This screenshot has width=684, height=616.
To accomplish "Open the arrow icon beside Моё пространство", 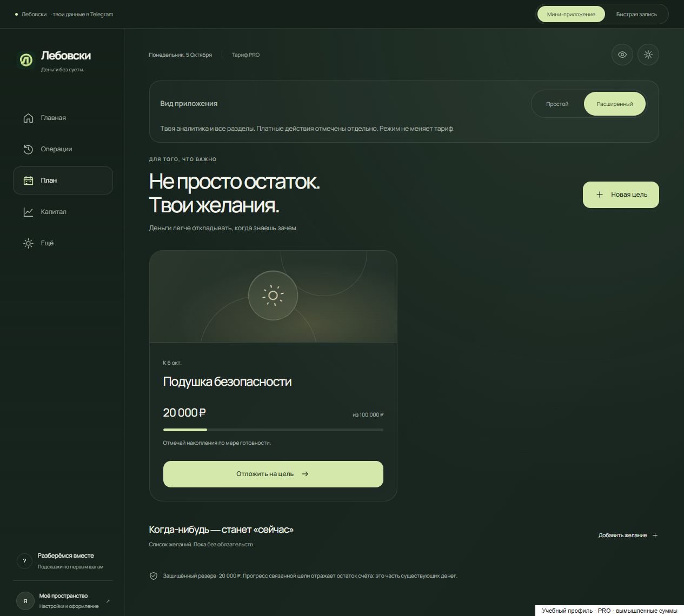I will tap(108, 601).
